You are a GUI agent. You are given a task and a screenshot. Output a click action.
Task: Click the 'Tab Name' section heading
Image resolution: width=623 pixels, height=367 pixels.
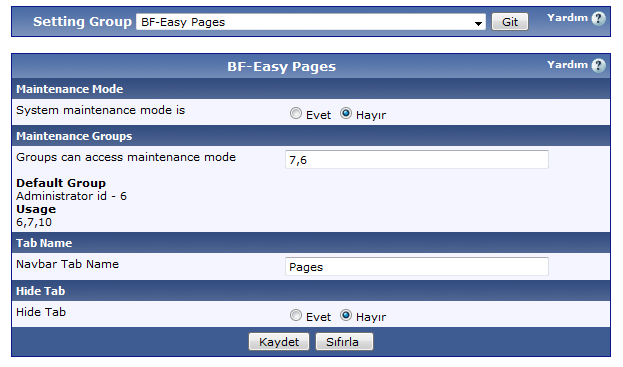[44, 243]
